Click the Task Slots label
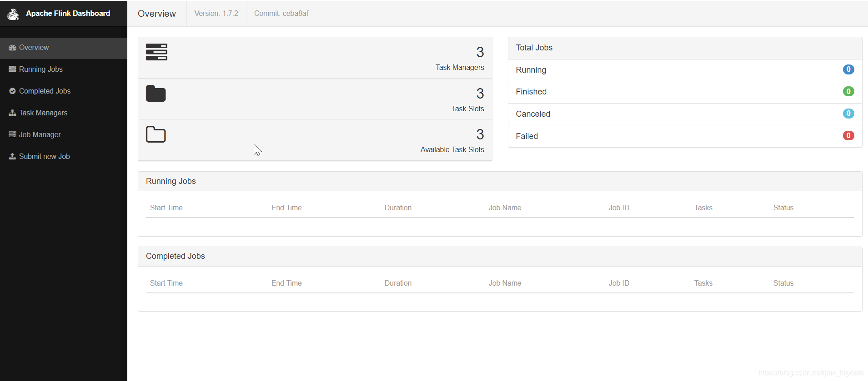This screenshot has width=868, height=381. pyautogui.click(x=468, y=109)
